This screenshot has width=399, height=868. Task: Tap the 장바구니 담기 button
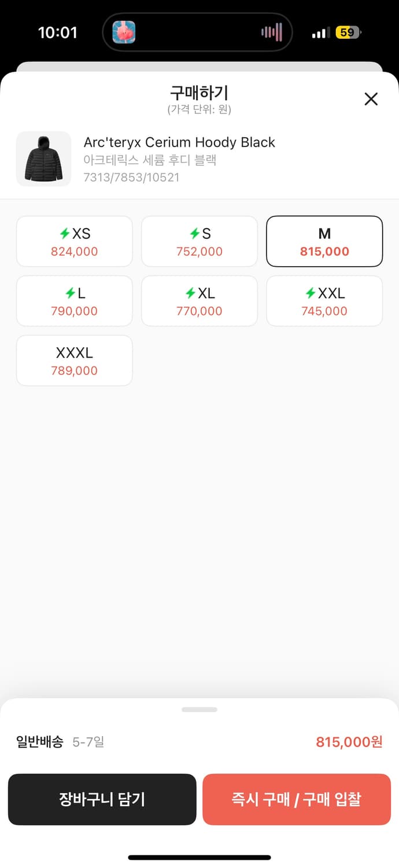[x=102, y=799]
